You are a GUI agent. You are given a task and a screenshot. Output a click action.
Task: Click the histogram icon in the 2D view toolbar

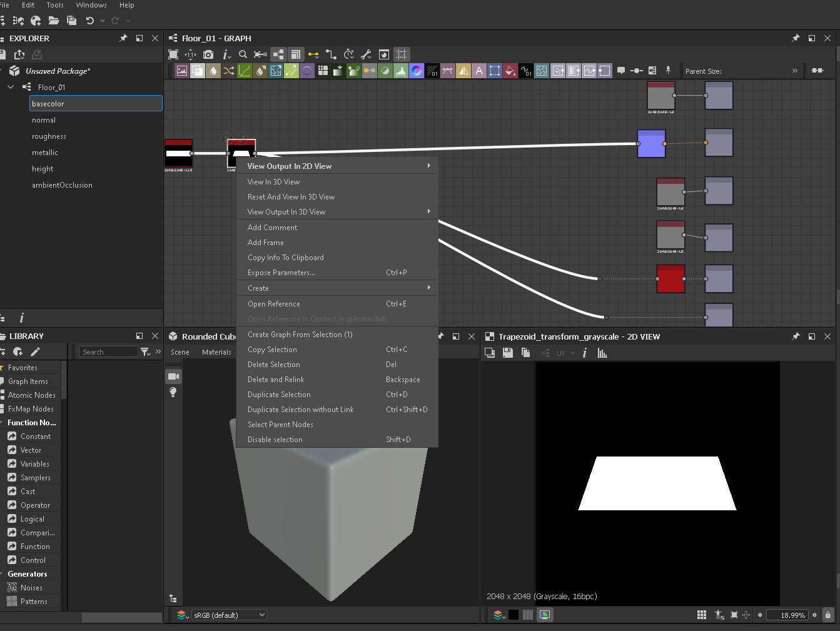pos(602,353)
